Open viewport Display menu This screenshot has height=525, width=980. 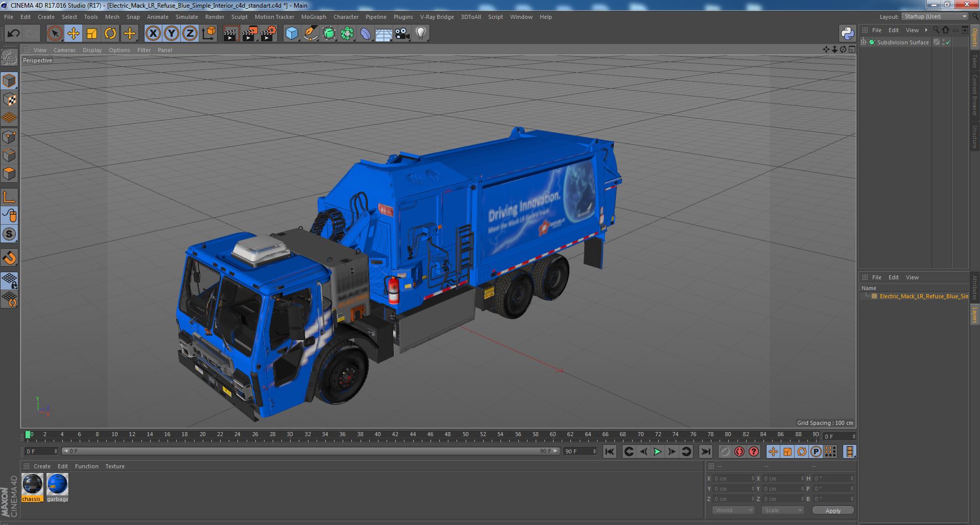(x=92, y=50)
